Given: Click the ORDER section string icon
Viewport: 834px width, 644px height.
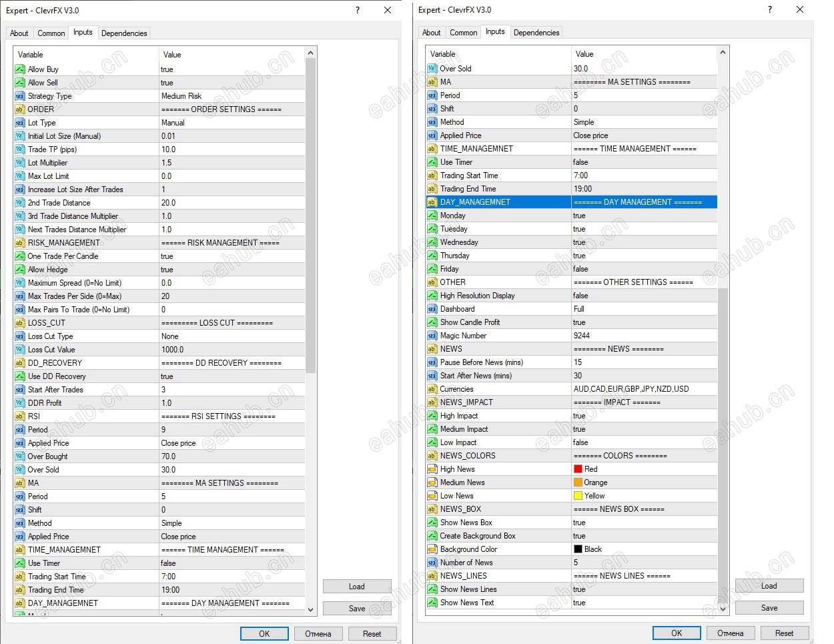Looking at the screenshot, I should [x=19, y=109].
